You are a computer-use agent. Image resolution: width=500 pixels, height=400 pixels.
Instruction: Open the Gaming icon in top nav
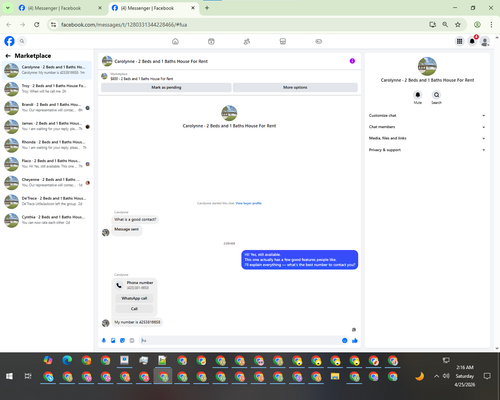319,41
